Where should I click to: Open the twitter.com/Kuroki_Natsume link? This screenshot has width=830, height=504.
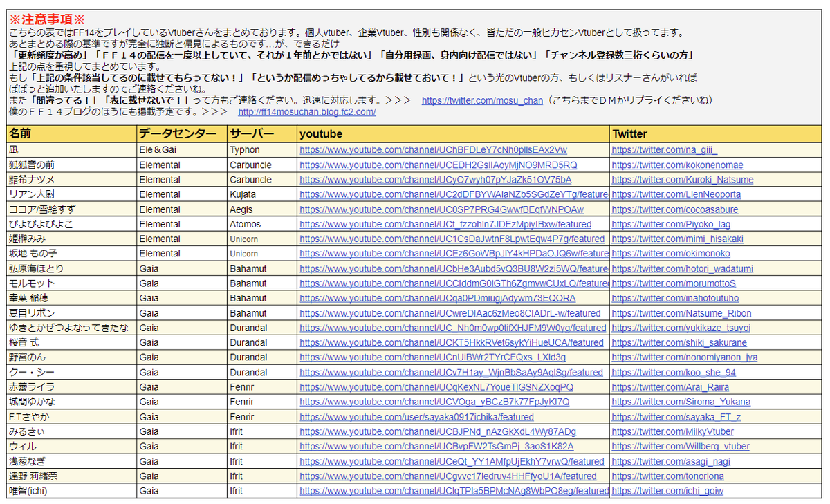683,180
